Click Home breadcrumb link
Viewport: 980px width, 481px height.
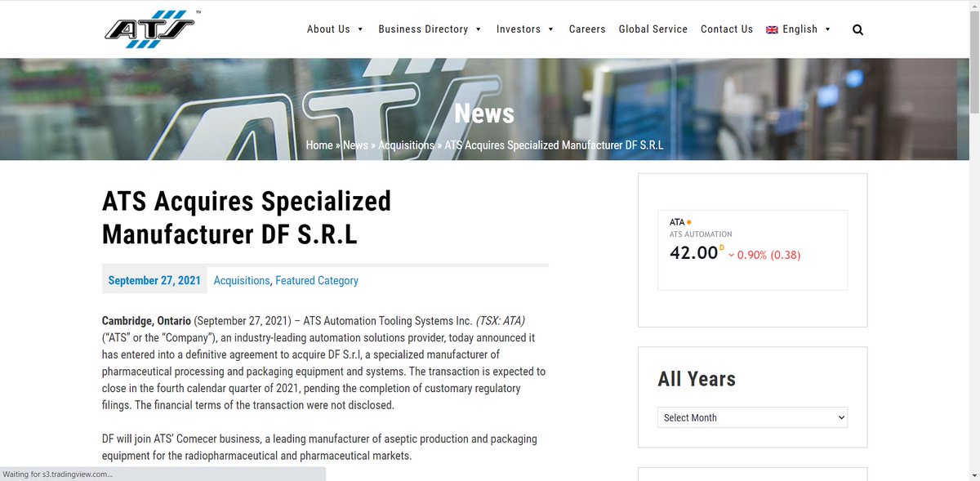tap(319, 145)
